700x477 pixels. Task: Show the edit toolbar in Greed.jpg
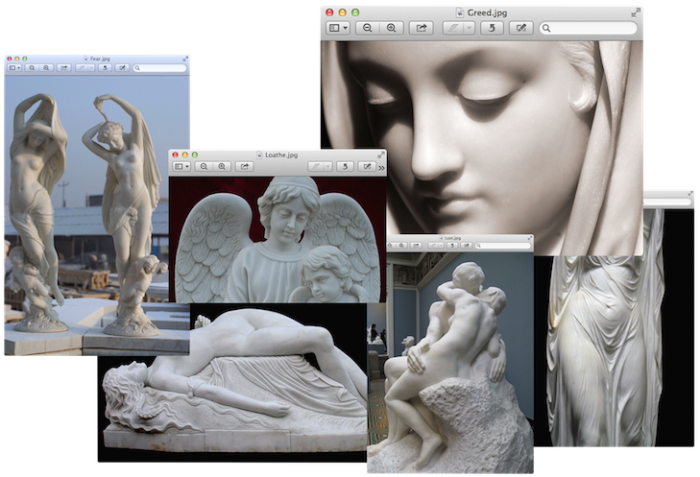point(520,28)
